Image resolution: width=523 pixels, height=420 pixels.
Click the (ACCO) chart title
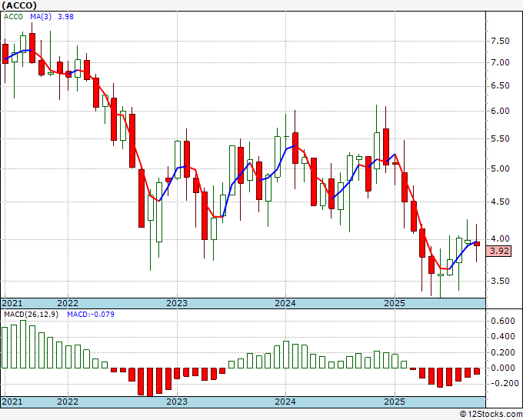[x=19, y=5]
